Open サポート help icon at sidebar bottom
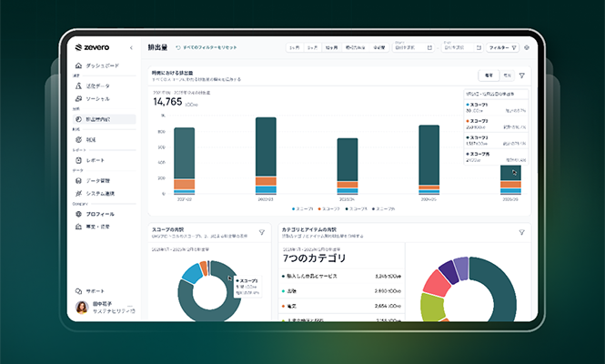The height and width of the screenshot is (364, 605). tap(77, 290)
